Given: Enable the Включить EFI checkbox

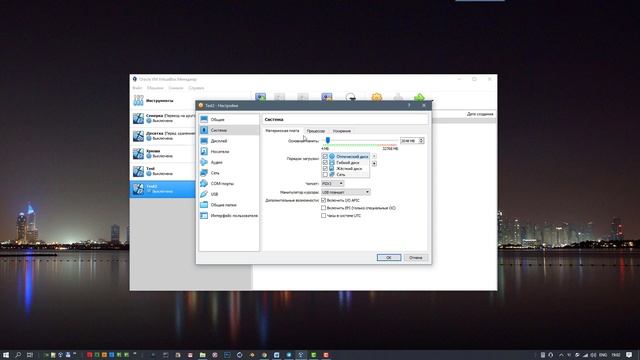Looking at the screenshot, I should 323,208.
